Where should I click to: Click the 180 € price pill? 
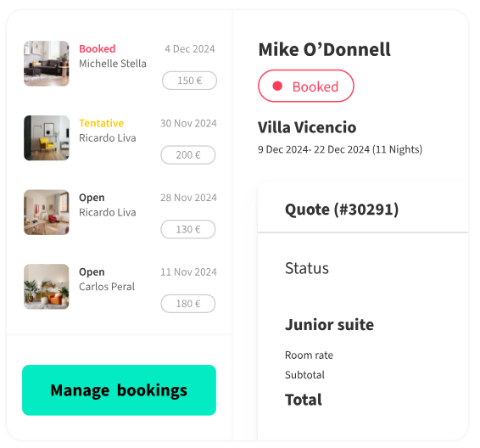click(188, 304)
